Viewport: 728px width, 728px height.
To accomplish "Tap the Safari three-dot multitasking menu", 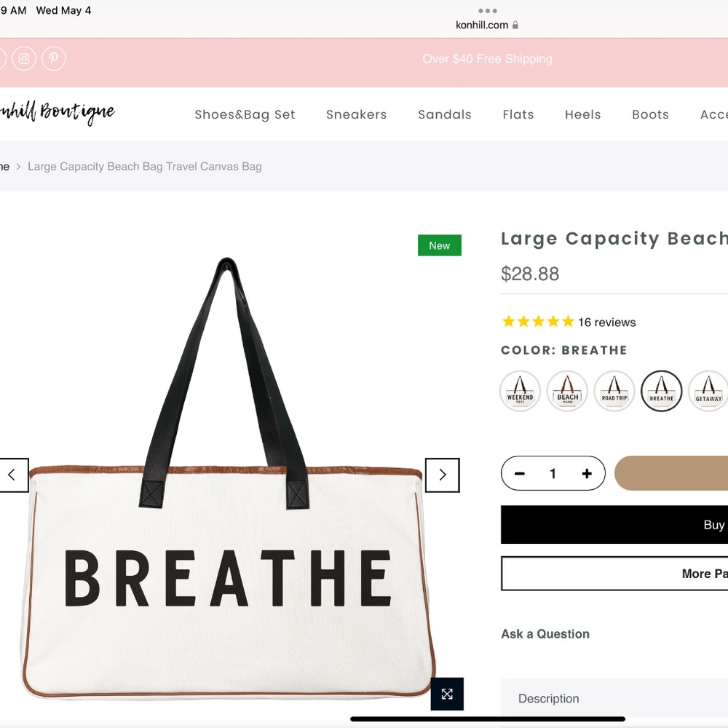I will (x=488, y=11).
